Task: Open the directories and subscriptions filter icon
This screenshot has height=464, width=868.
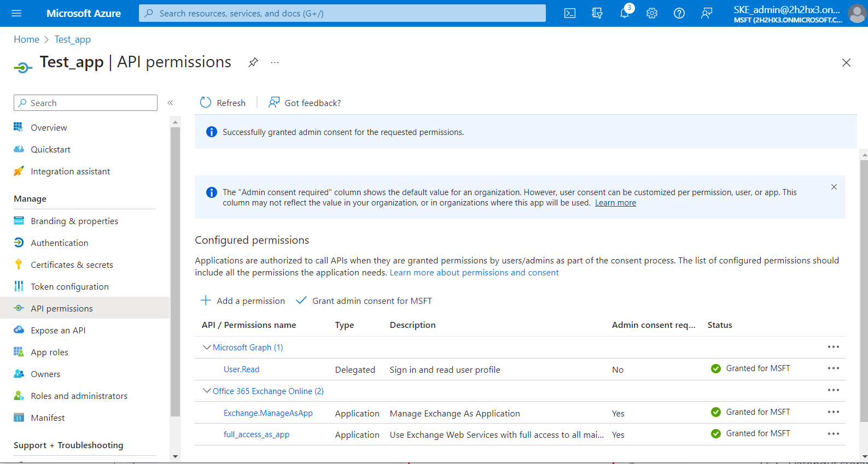Action: (x=597, y=13)
